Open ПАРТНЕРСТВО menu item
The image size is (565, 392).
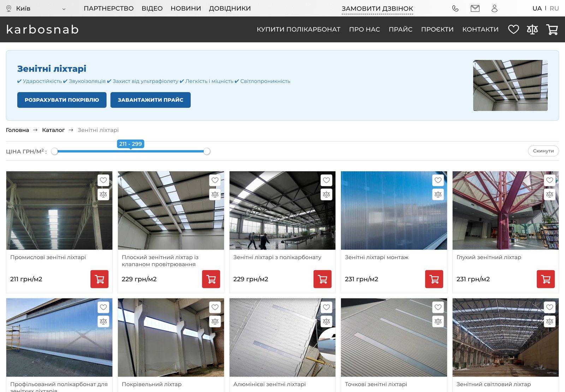tap(109, 8)
